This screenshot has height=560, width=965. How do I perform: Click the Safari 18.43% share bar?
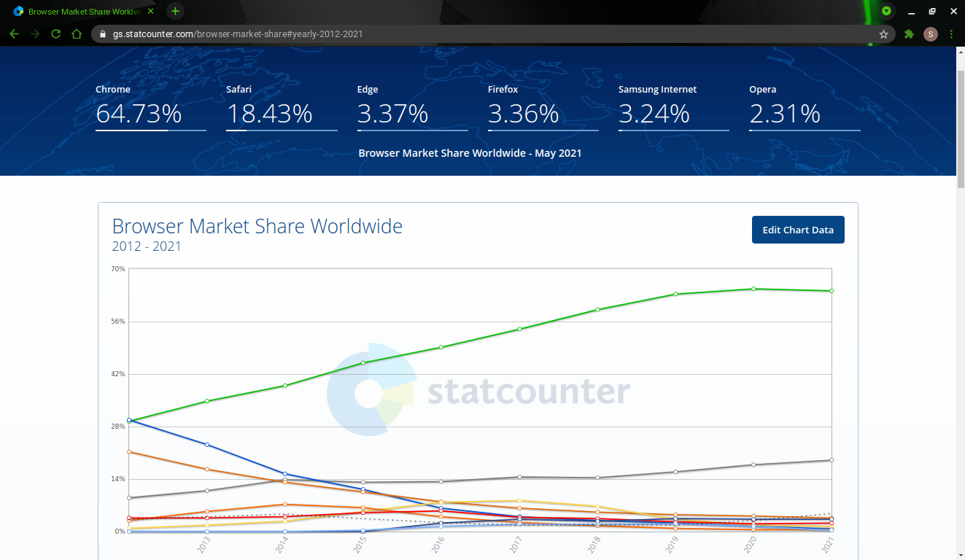click(x=282, y=131)
